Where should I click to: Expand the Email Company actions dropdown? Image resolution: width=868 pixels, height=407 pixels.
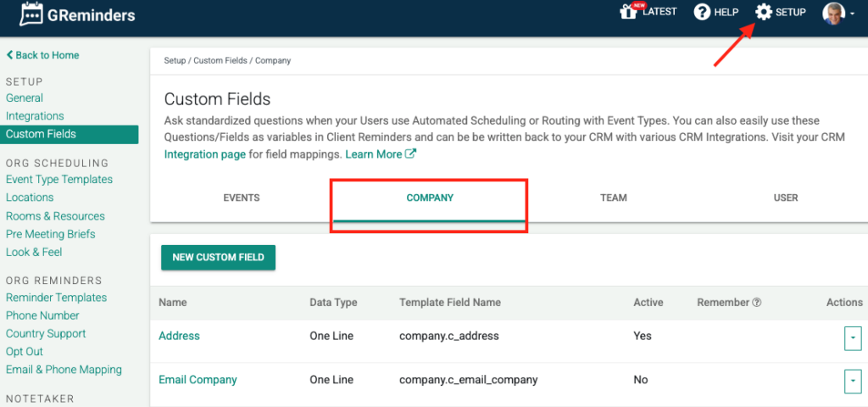coord(852,382)
